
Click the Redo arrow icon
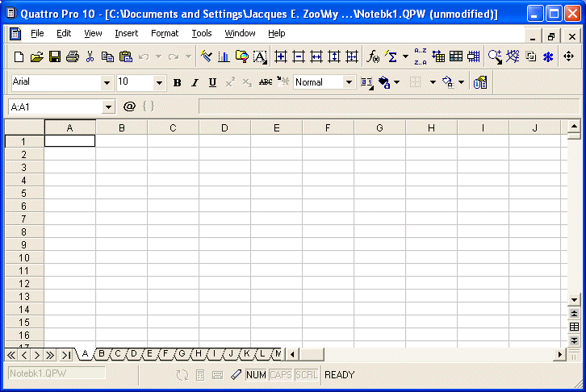(x=173, y=56)
